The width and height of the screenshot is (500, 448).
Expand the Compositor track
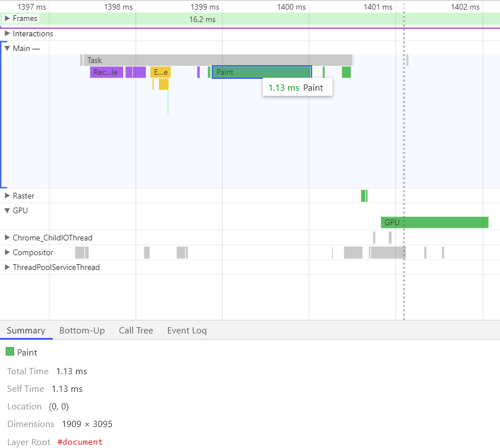[7, 252]
